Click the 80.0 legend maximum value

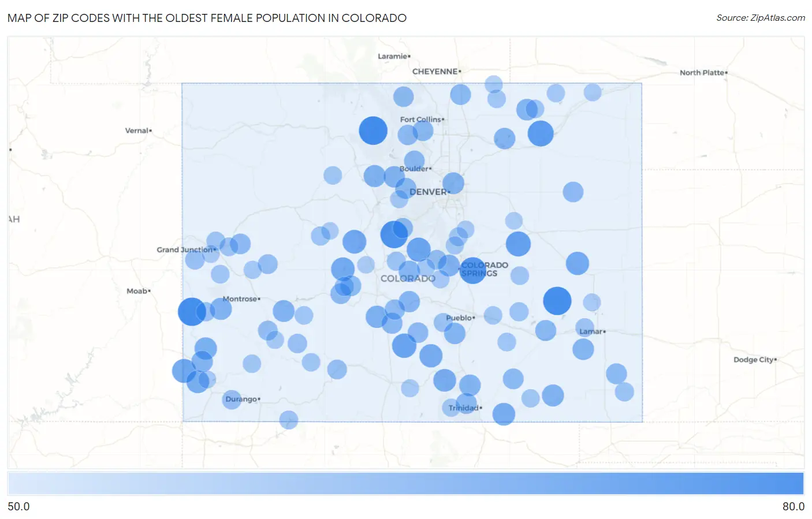point(793,506)
